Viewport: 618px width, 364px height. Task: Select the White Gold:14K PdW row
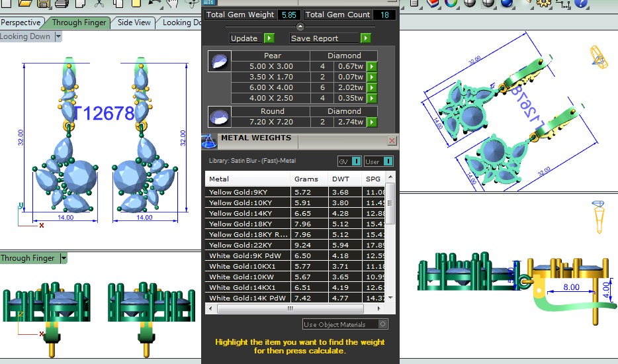pos(295,298)
